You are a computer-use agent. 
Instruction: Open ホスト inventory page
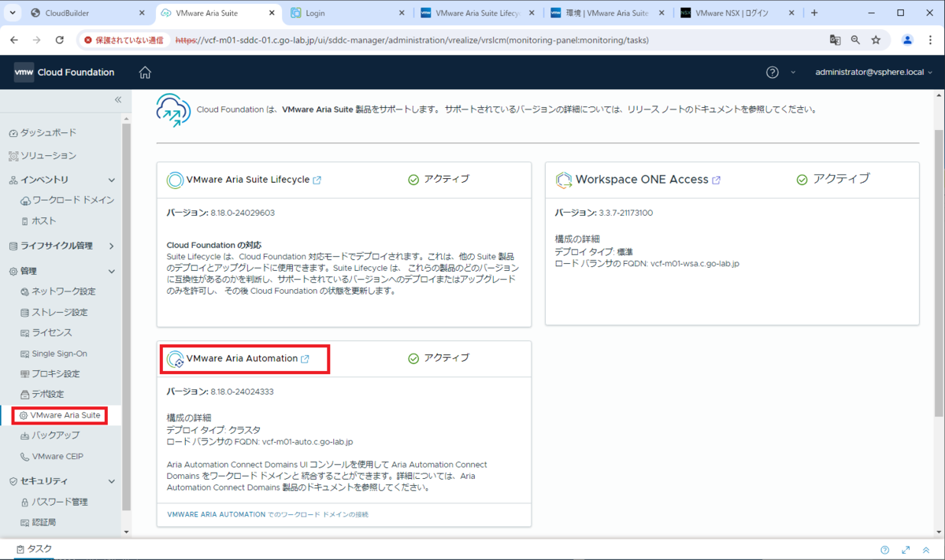coord(39,221)
